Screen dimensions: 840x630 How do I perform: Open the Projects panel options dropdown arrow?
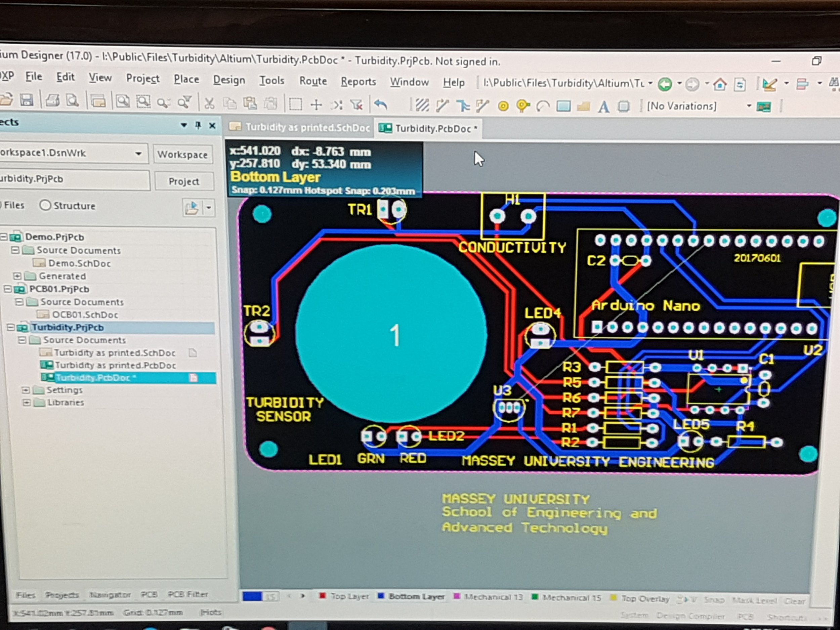point(184,125)
